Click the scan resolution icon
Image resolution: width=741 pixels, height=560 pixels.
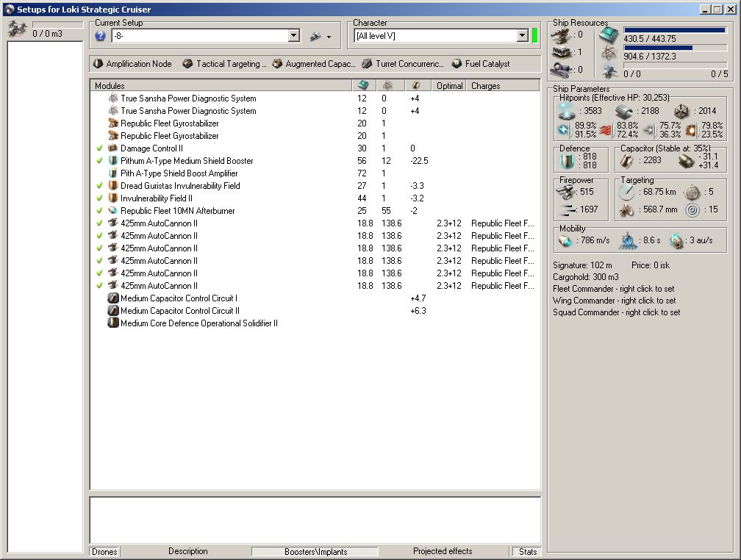[x=627, y=209]
